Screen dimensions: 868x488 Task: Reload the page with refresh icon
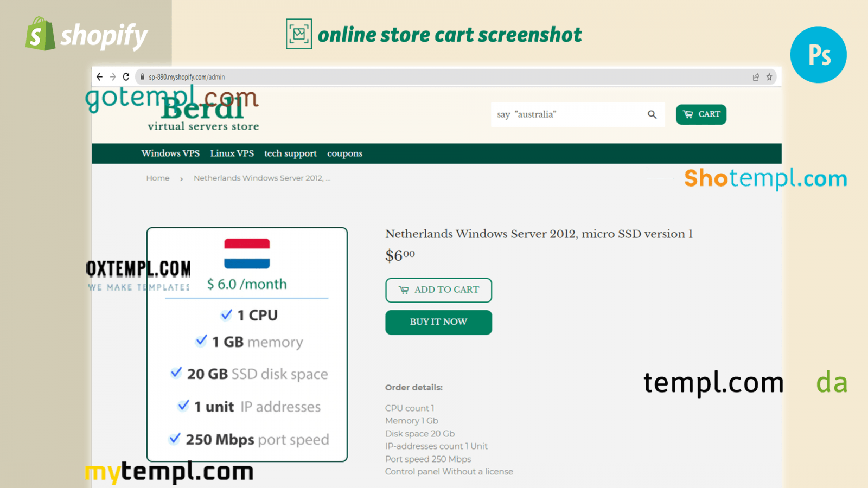(126, 77)
